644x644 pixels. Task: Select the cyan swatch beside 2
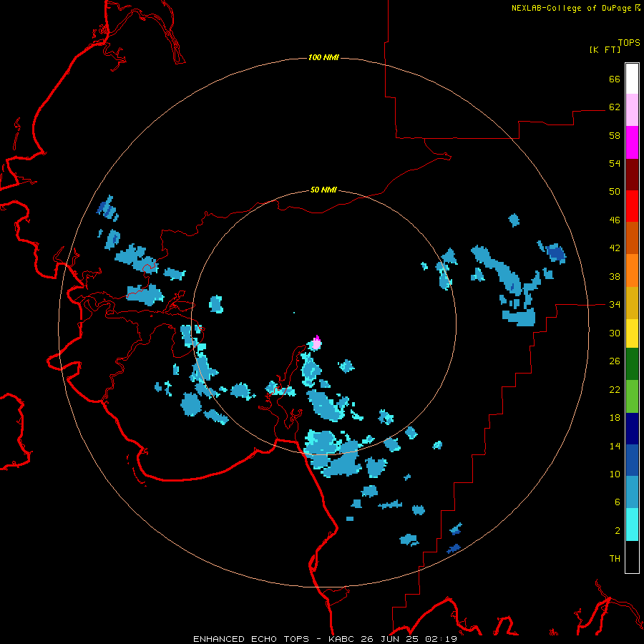coord(632,525)
